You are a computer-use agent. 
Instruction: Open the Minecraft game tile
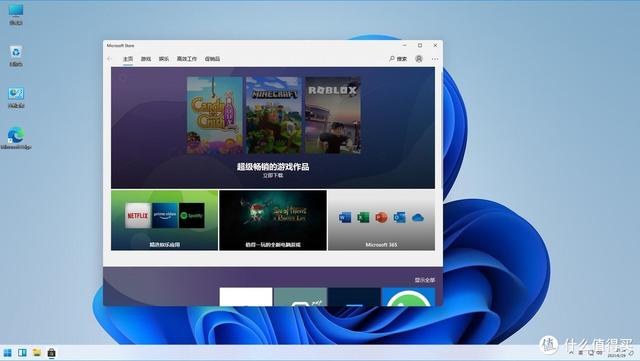pos(274,115)
